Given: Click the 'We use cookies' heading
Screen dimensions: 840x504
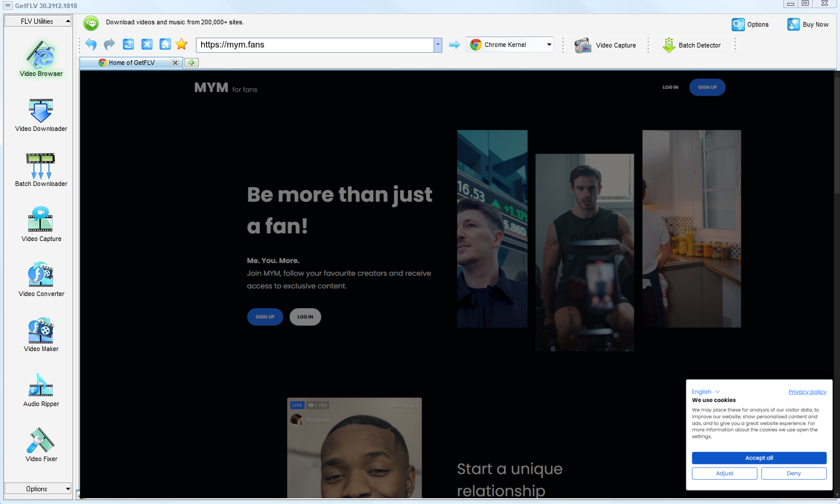Looking at the screenshot, I should tap(714, 400).
